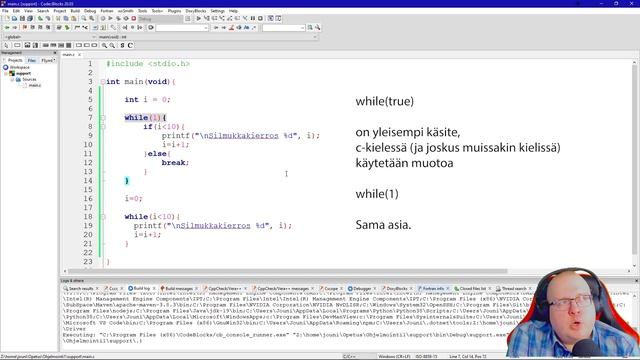This screenshot has height=360, width=640.
Task: Click the 'Windows (CR+LF)' status bar entry
Action: [394, 356]
